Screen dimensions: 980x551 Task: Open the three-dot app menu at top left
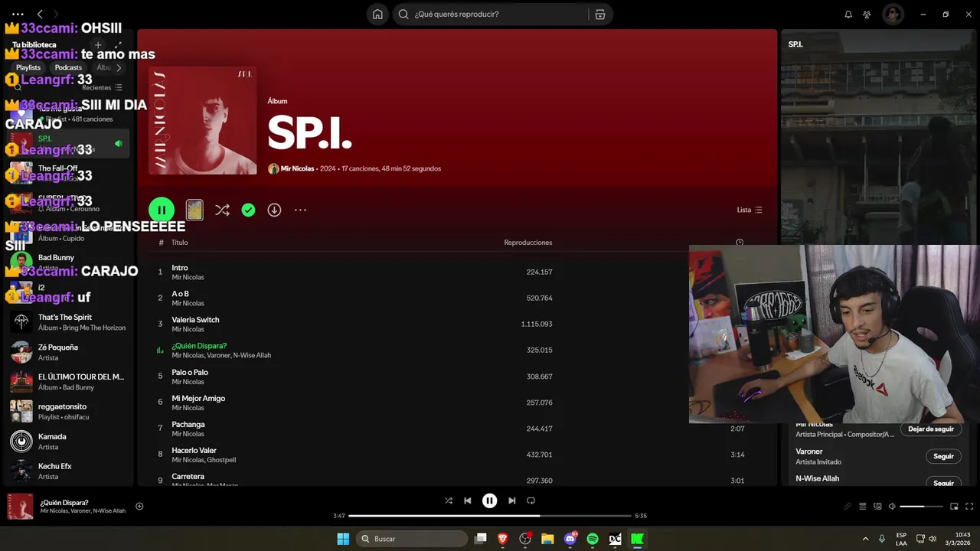[18, 14]
